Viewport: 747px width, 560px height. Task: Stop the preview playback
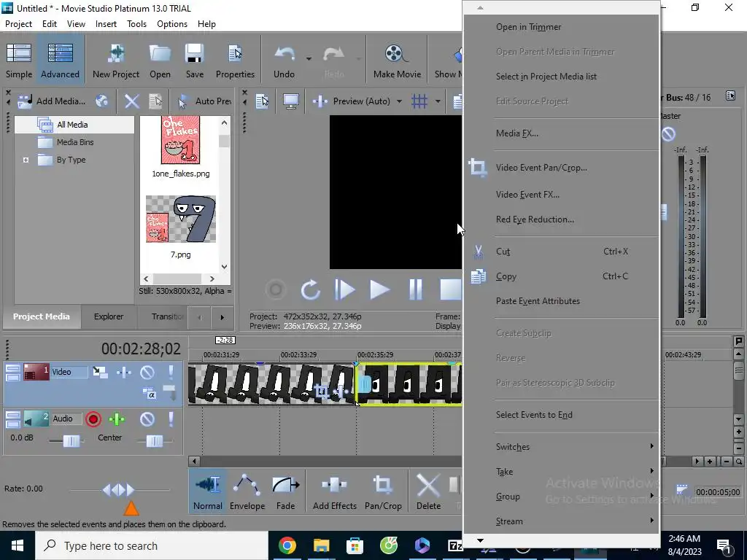coord(450,289)
